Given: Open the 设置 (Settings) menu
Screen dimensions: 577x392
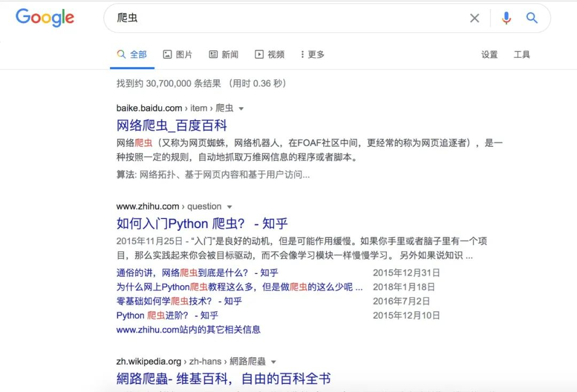Looking at the screenshot, I should pos(489,54).
